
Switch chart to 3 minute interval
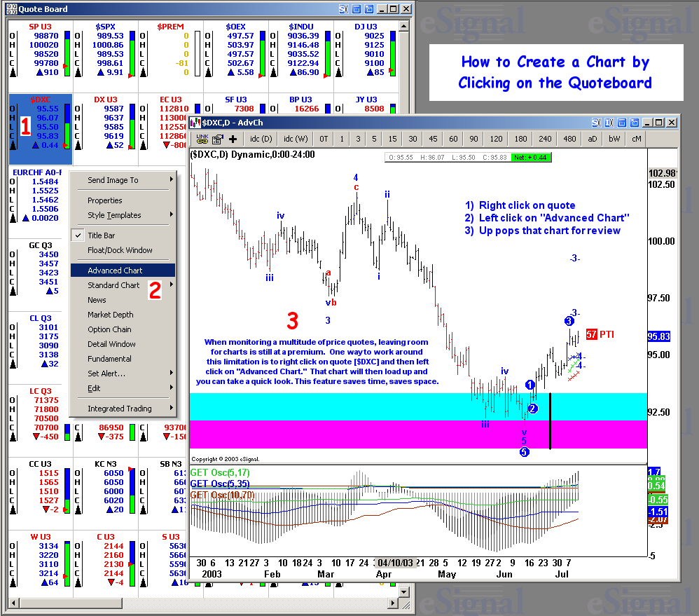358,139
